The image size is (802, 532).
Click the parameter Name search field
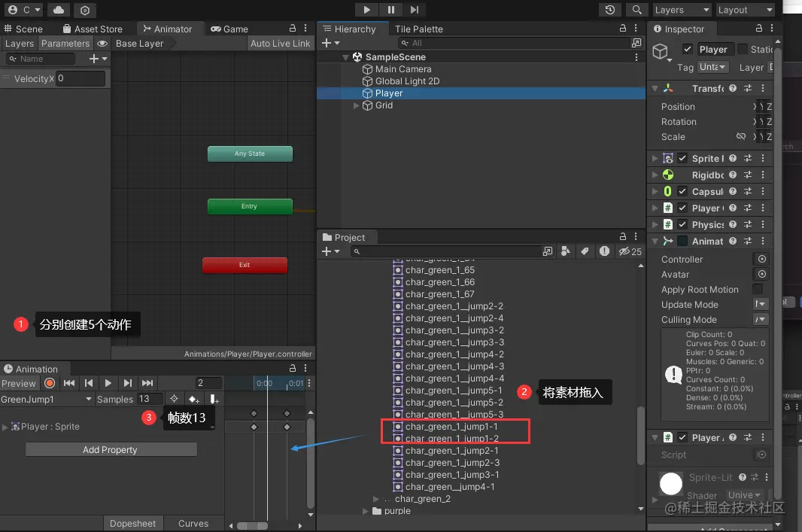click(x=41, y=59)
